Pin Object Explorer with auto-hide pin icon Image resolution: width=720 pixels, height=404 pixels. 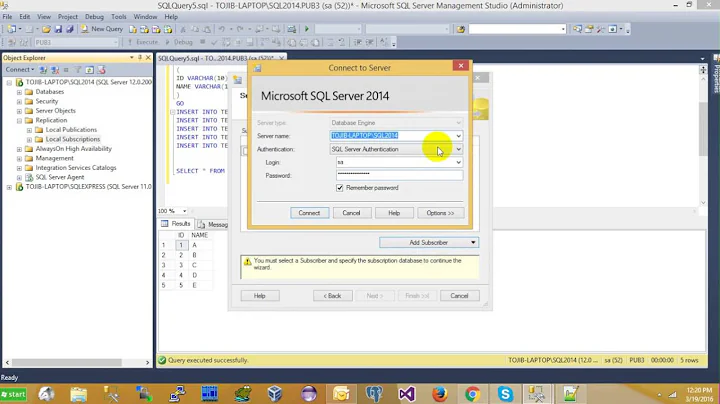pyautogui.click(x=140, y=58)
